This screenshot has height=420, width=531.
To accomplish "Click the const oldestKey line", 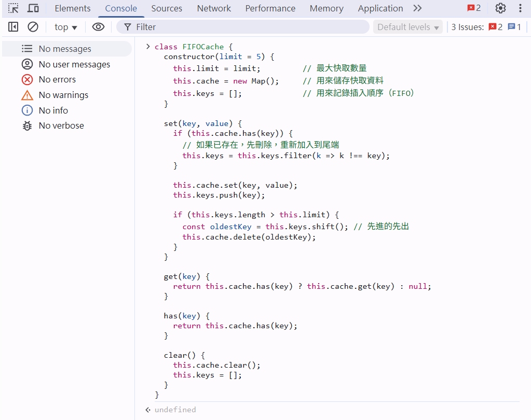I will (265, 227).
